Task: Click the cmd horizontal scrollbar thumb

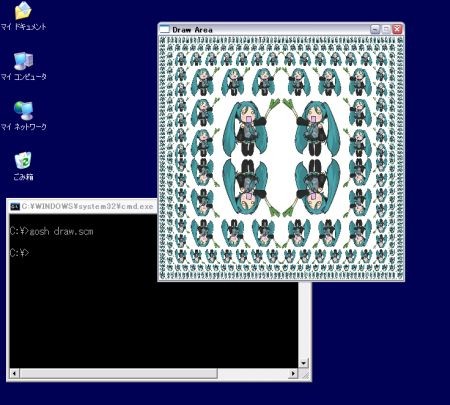Action: 118,373
